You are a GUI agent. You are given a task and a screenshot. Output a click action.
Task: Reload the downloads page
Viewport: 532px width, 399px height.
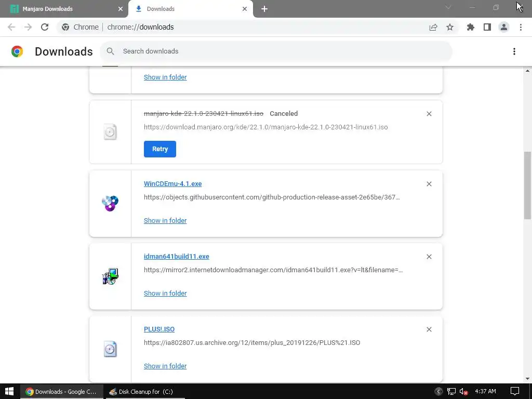tap(45, 27)
